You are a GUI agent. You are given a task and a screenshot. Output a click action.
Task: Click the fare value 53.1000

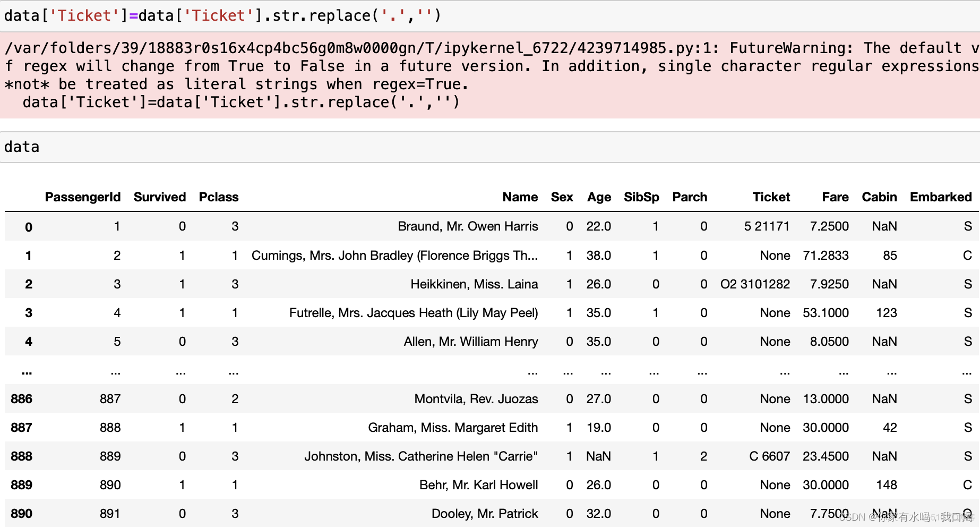(x=826, y=313)
